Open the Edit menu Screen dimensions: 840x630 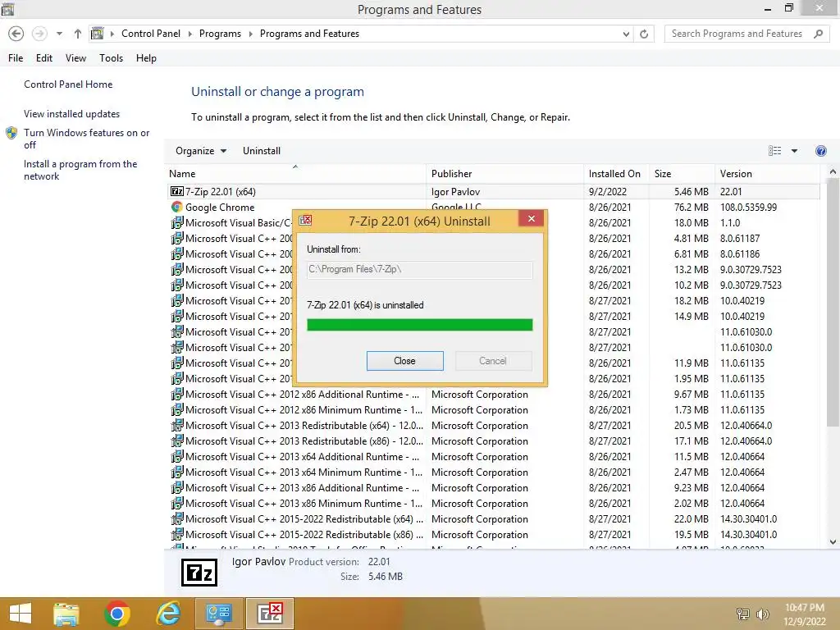pyautogui.click(x=44, y=58)
